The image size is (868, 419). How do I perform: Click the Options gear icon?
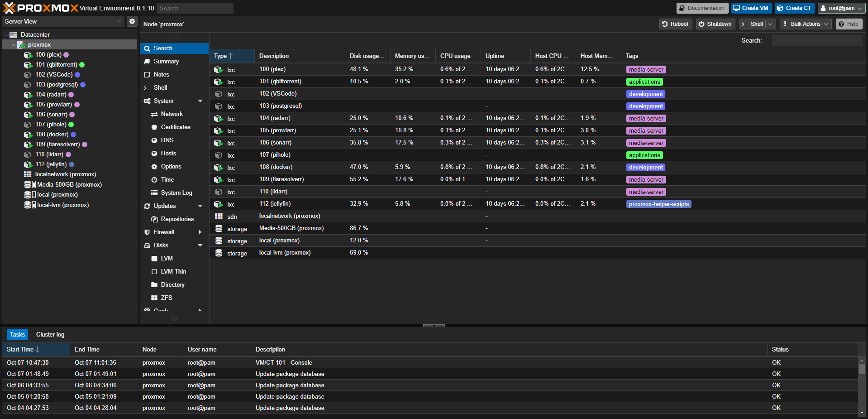click(x=154, y=167)
